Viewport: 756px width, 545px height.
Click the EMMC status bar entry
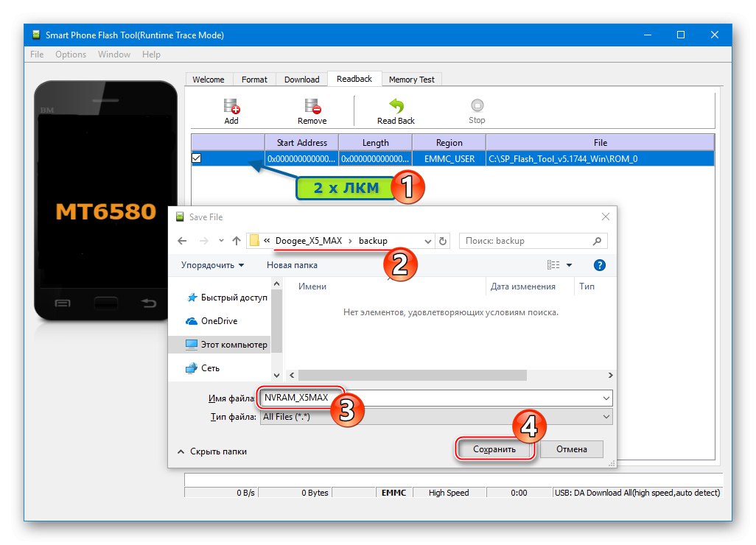[394, 493]
